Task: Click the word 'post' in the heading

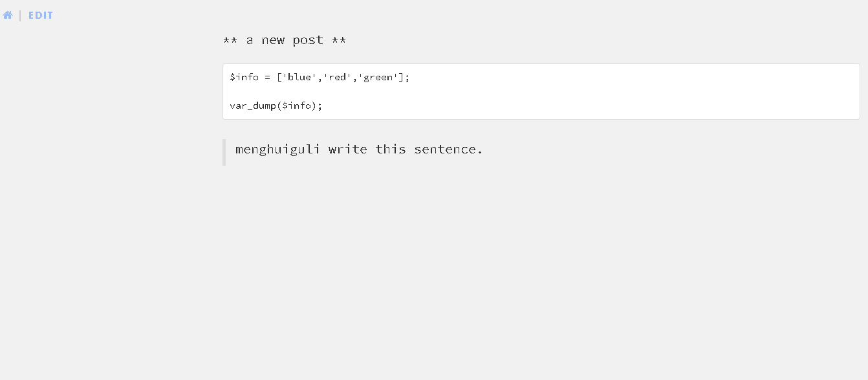Action: (308, 41)
